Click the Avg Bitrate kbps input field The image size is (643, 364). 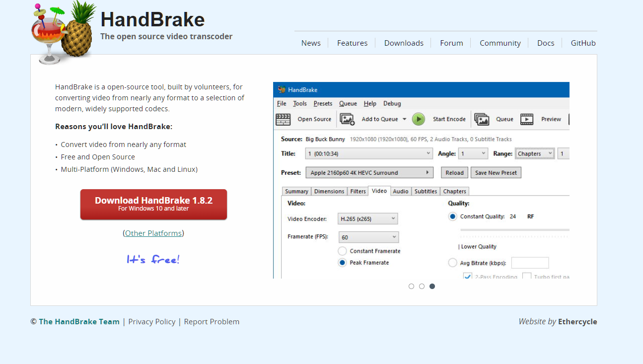click(530, 263)
